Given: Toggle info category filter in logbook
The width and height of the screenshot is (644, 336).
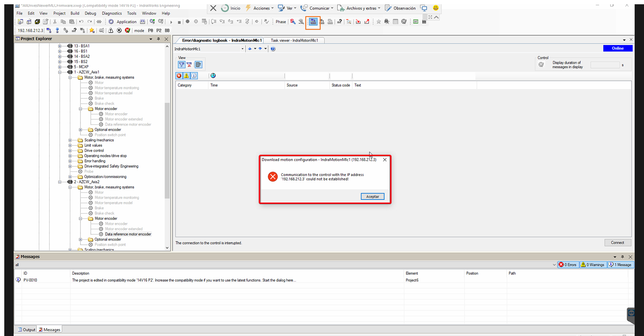Looking at the screenshot, I should 194,76.
